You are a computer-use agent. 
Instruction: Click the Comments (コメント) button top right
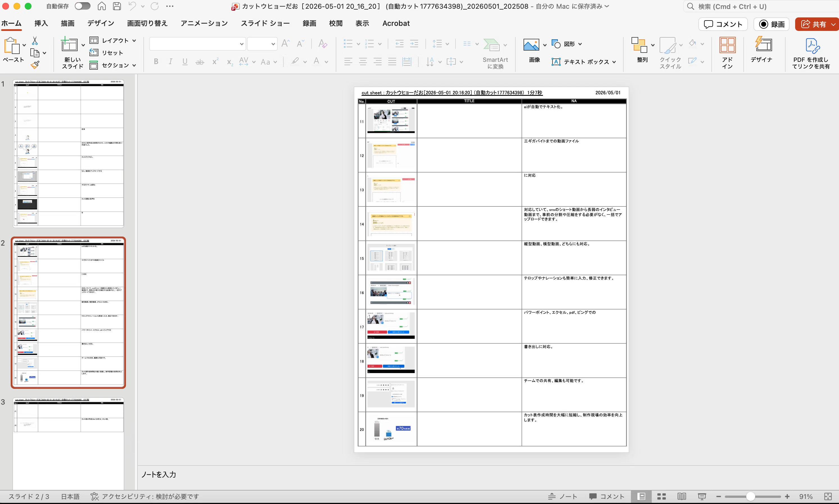point(723,24)
